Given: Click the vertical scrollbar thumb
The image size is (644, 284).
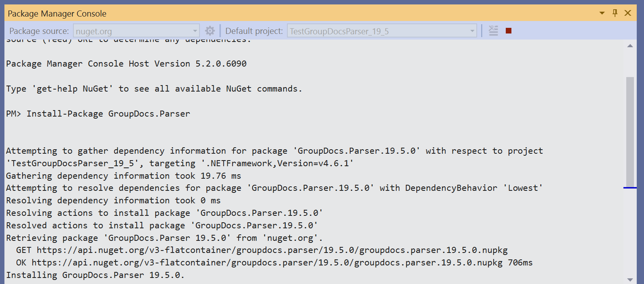Looking at the screenshot, I should tap(630, 129).
